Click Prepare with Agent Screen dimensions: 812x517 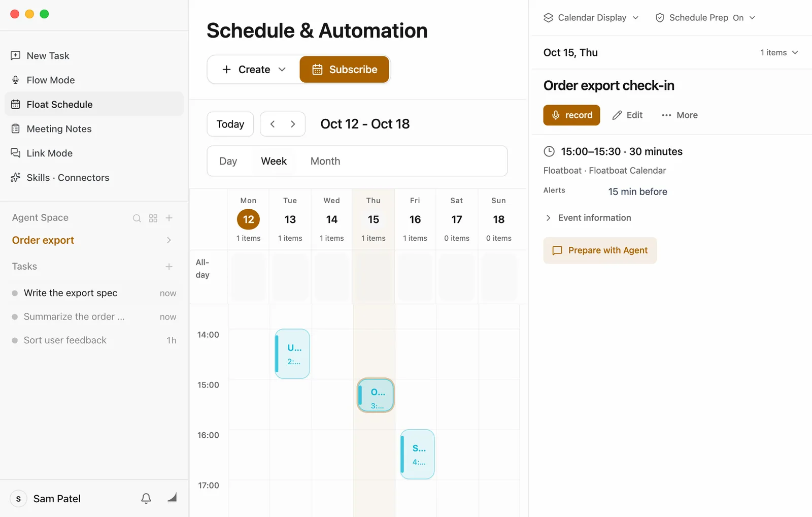(x=600, y=250)
